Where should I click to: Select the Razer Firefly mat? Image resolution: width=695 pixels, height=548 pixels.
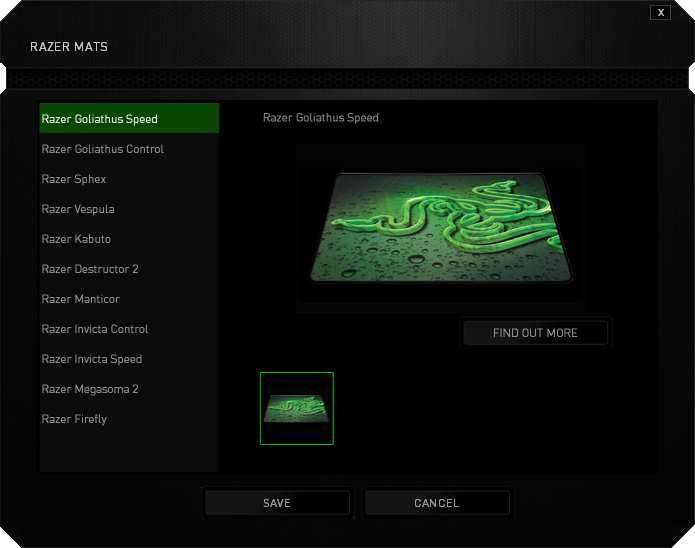coord(129,419)
